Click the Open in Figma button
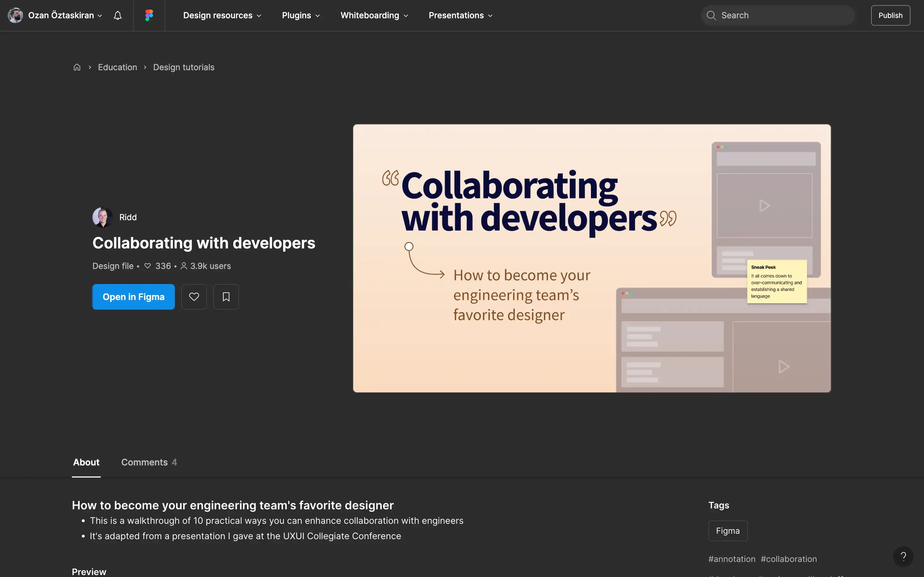 [x=133, y=297]
